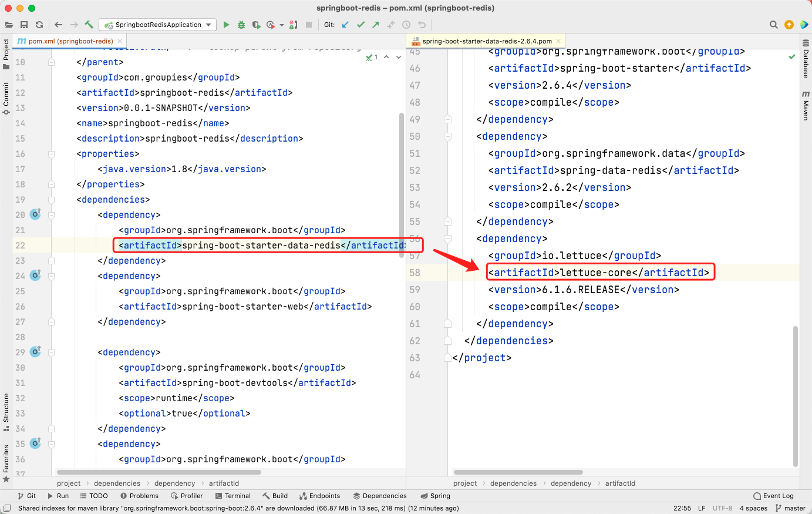Click the right editor vertical scrollbar
The image size is (812, 514).
click(x=796, y=396)
